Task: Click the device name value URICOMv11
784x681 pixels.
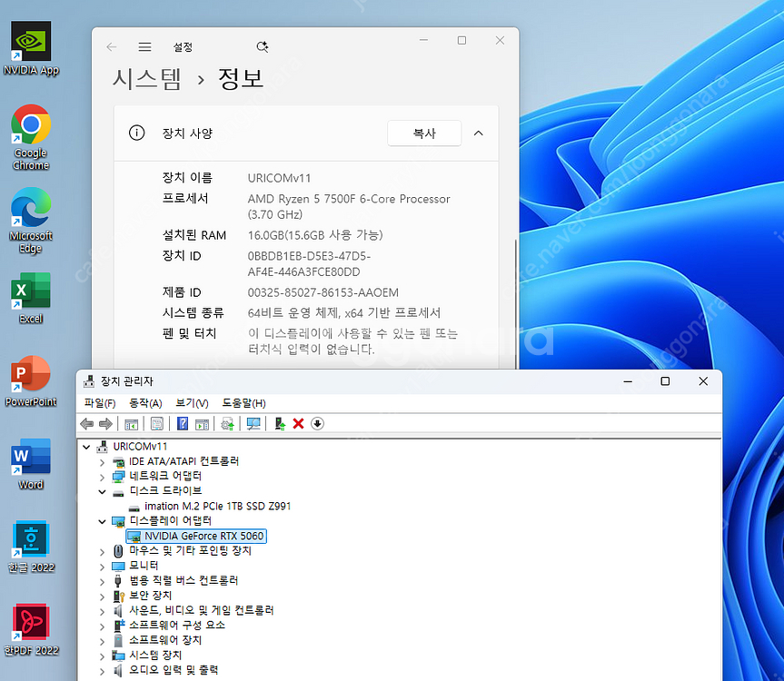Action: coord(280,178)
